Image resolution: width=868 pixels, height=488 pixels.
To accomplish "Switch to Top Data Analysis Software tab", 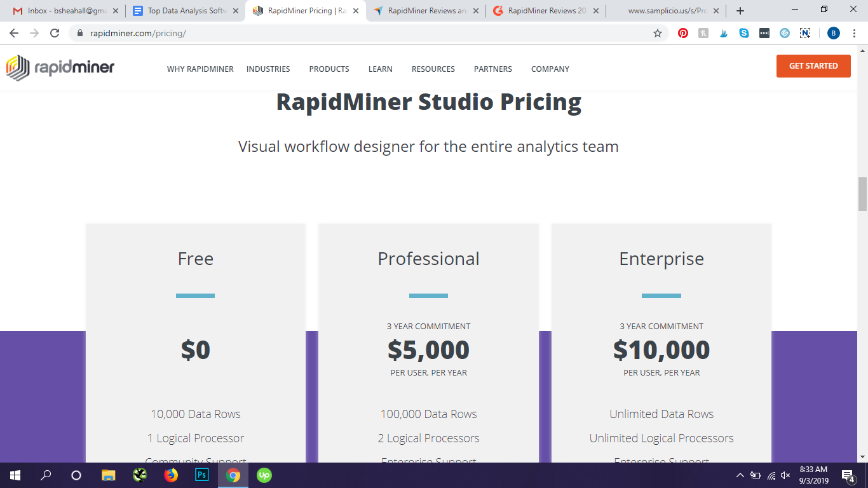I will (184, 11).
